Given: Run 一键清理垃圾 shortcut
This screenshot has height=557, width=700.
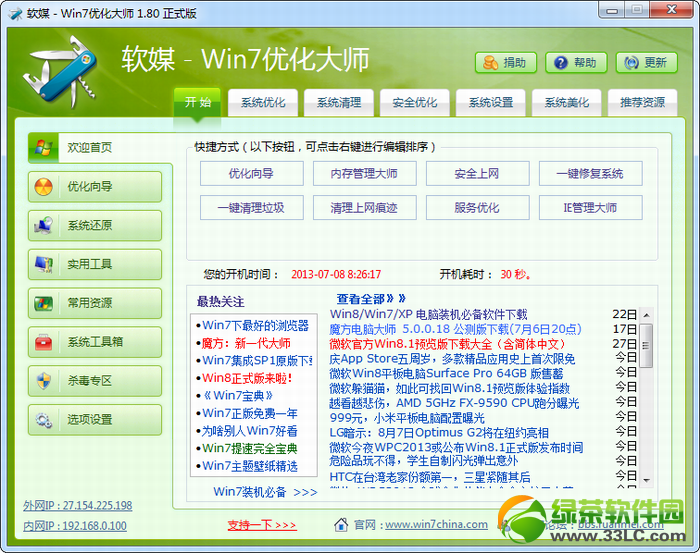Looking at the screenshot, I should tap(252, 208).
